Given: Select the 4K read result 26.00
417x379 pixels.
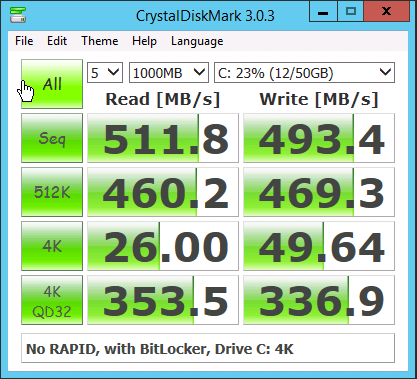Looking at the screenshot, I should 163,246.
